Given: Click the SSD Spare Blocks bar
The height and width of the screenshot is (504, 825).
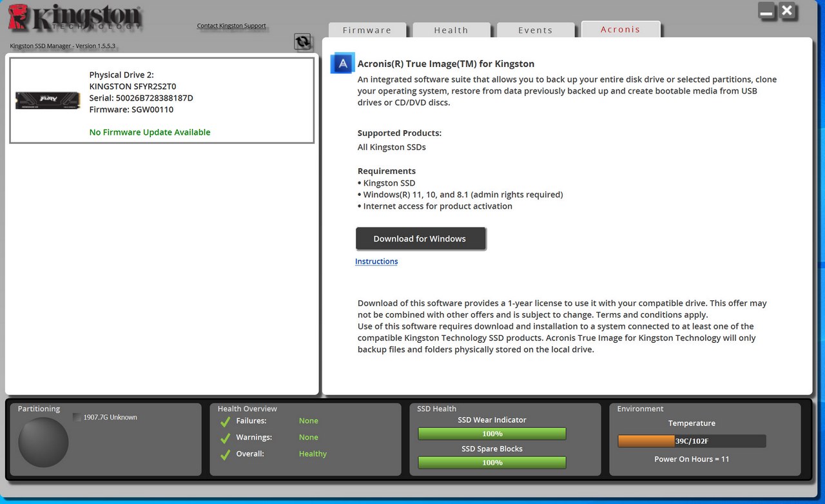Looking at the screenshot, I should coord(492,463).
